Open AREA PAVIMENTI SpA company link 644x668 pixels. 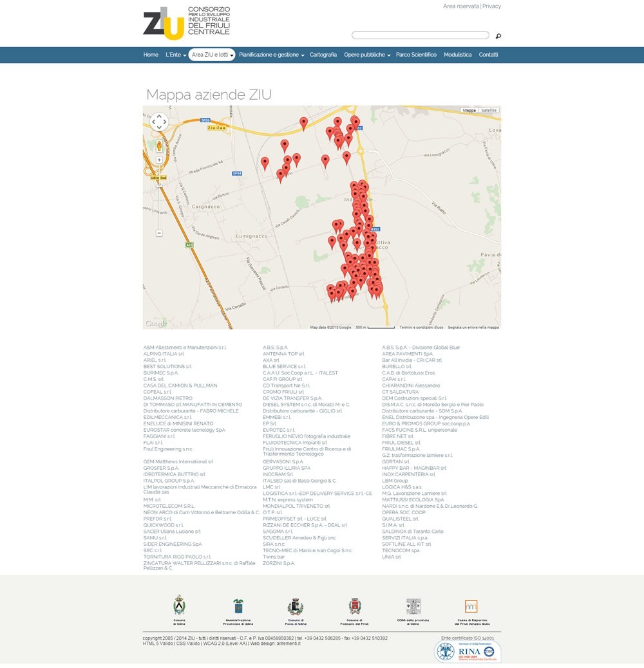point(407,354)
